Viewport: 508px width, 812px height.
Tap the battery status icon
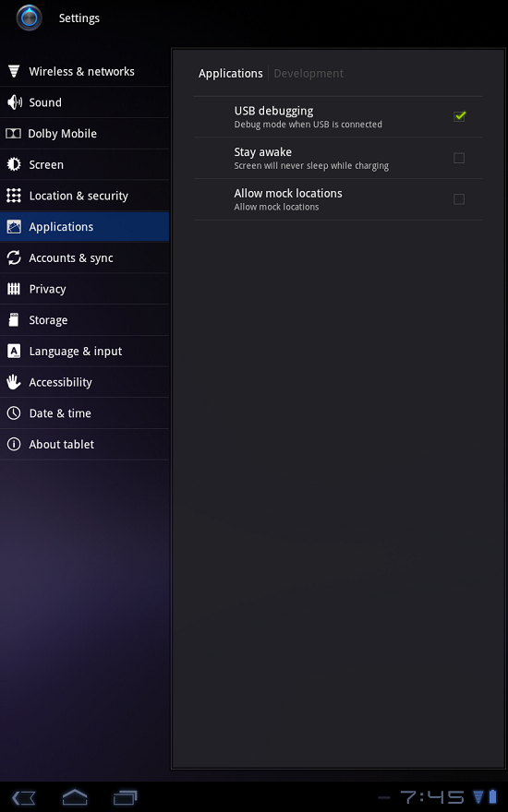(492, 797)
